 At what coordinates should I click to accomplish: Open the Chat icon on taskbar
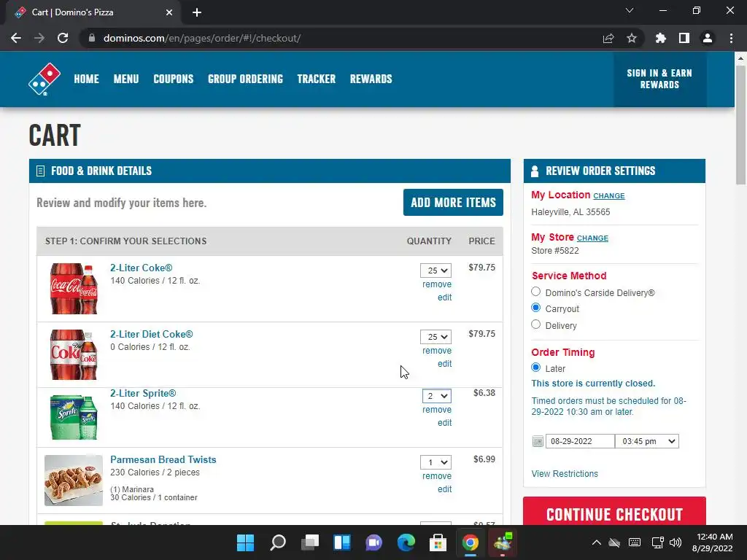tap(374, 542)
